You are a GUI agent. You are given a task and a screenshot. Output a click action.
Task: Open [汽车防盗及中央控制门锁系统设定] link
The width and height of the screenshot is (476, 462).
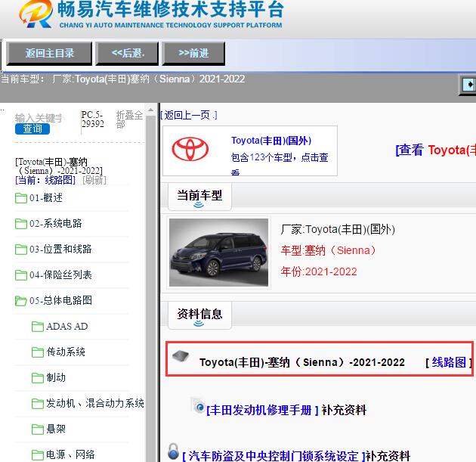point(274,456)
